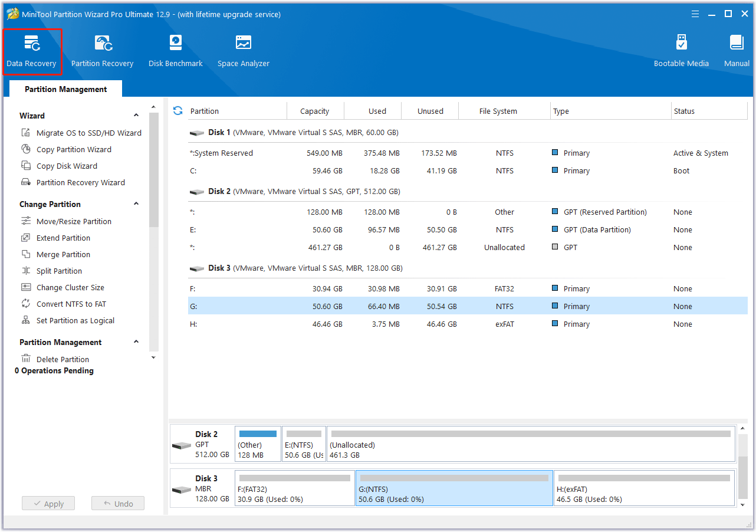The width and height of the screenshot is (756, 532).
Task: Create Bootable Media
Action: tap(681, 51)
